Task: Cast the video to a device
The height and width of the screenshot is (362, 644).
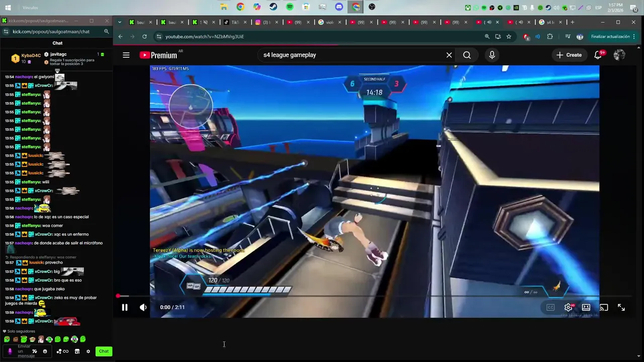Action: tap(604, 307)
